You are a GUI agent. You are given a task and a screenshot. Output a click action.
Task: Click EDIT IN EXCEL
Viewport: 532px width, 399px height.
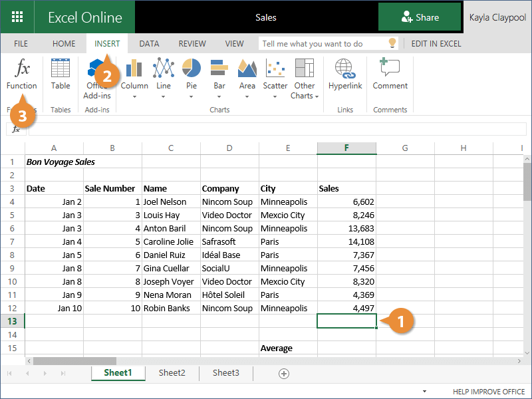tap(436, 44)
